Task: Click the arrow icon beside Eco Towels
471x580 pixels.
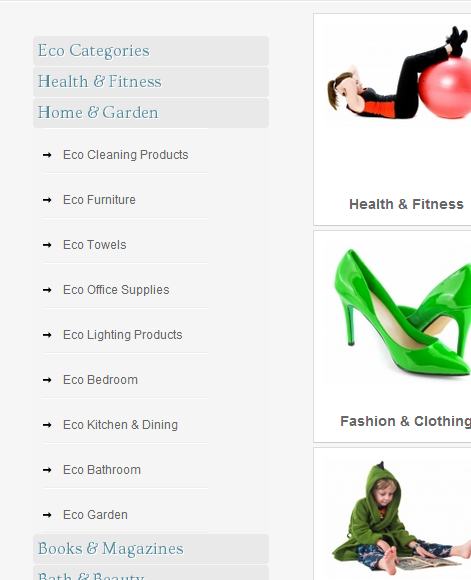Action: coord(47,245)
